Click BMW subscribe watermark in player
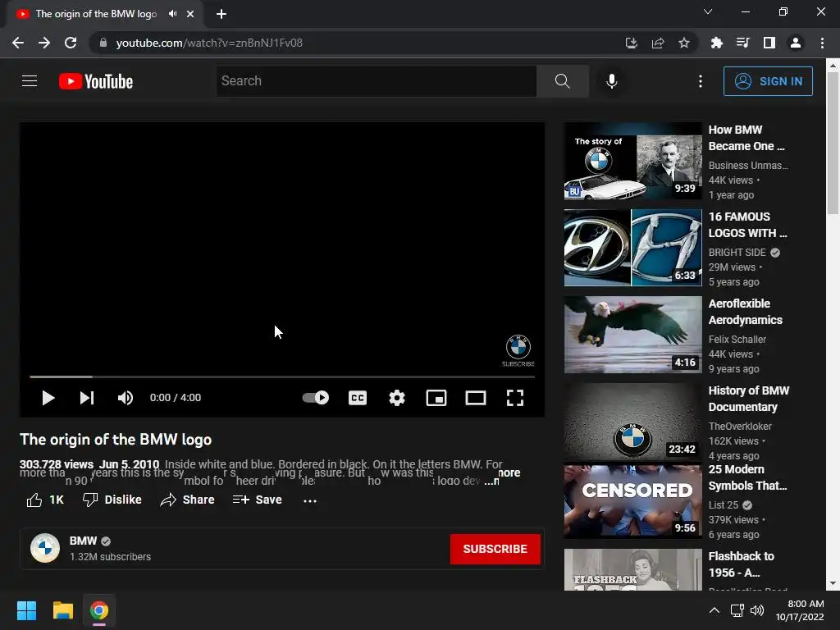Screen dimensions: 840x630 tap(518, 350)
